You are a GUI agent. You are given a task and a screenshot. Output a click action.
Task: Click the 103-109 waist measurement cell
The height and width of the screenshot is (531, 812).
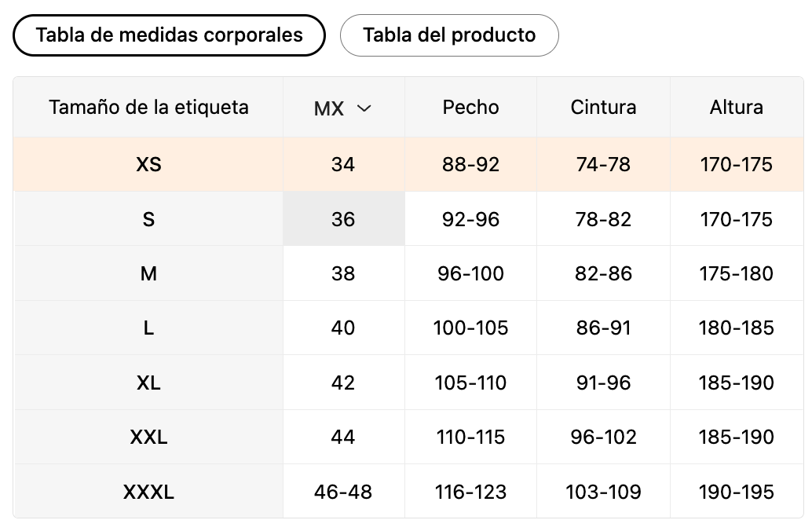click(603, 492)
